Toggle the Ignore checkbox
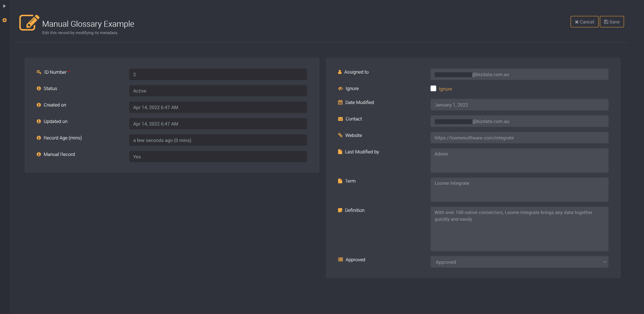This screenshot has width=644, height=314. [433, 89]
